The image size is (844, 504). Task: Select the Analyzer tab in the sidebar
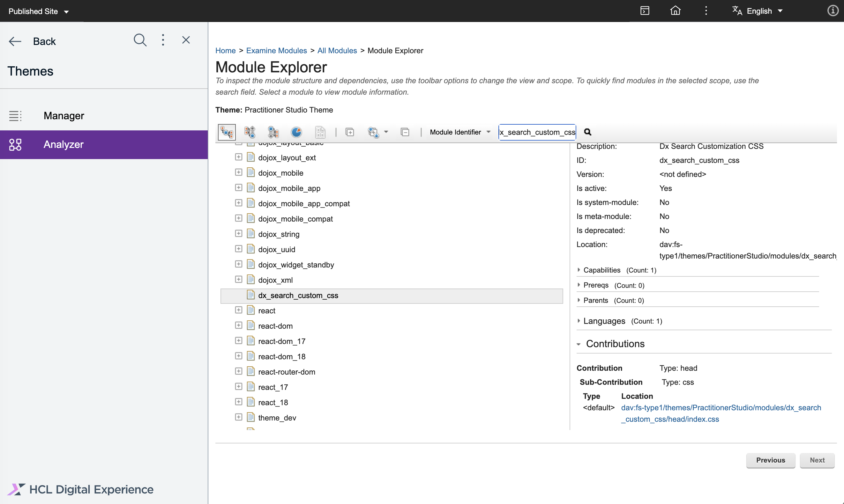click(63, 144)
